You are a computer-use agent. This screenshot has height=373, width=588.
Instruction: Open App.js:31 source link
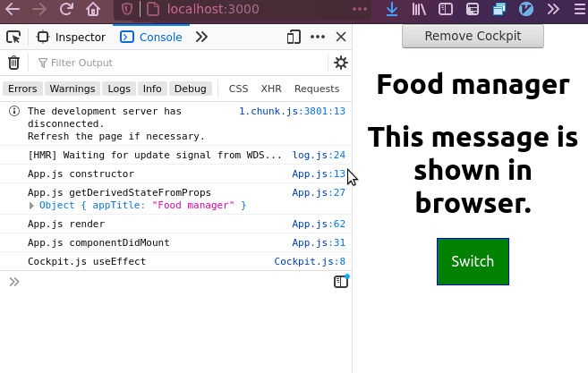click(x=319, y=243)
